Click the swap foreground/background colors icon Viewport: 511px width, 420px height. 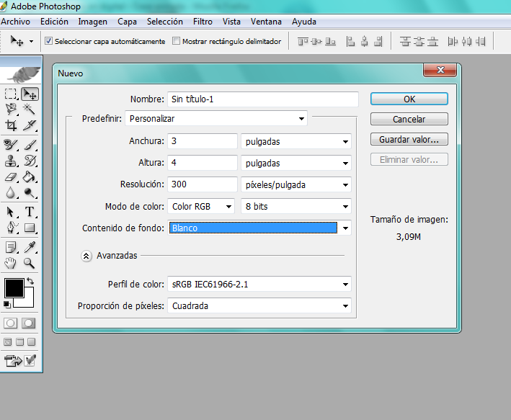click(x=30, y=281)
